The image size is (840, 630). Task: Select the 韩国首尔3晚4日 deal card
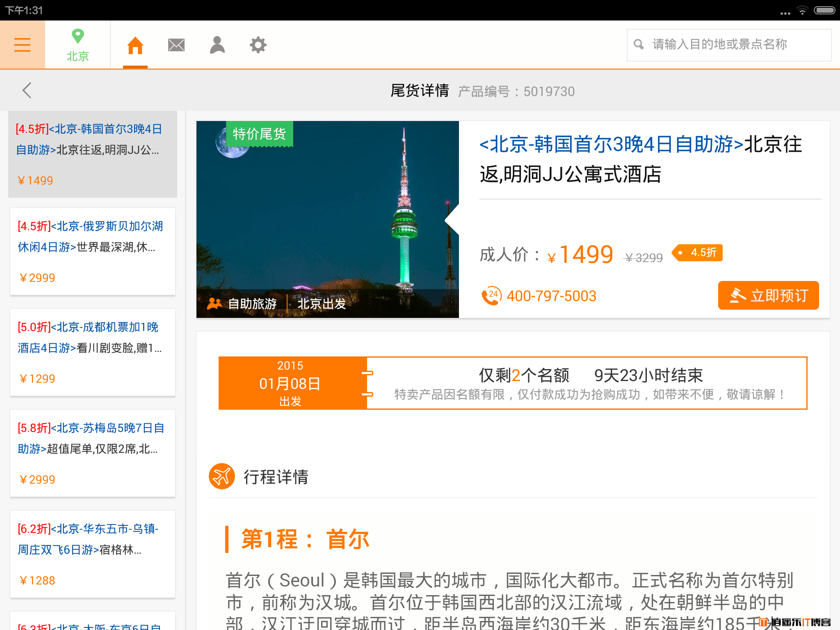coord(93,154)
